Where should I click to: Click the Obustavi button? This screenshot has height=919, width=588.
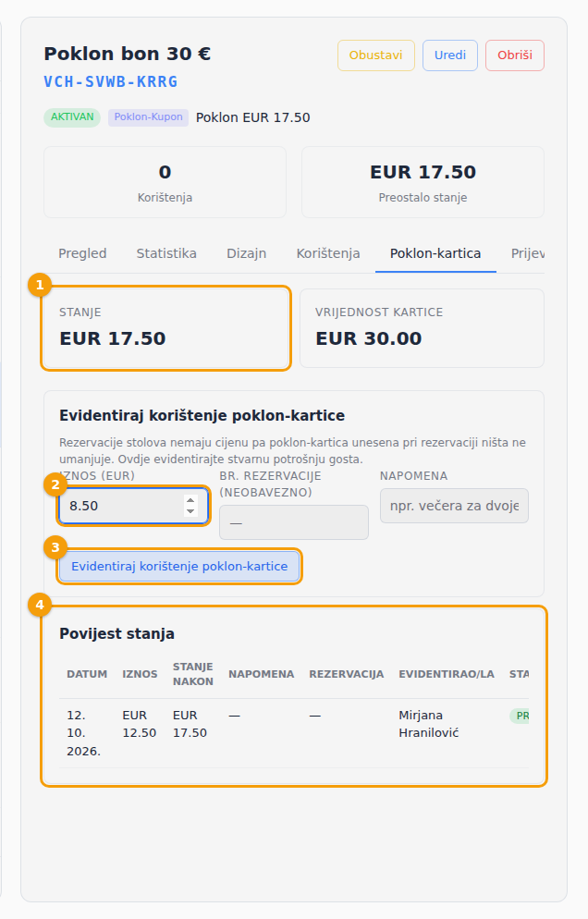pos(375,55)
